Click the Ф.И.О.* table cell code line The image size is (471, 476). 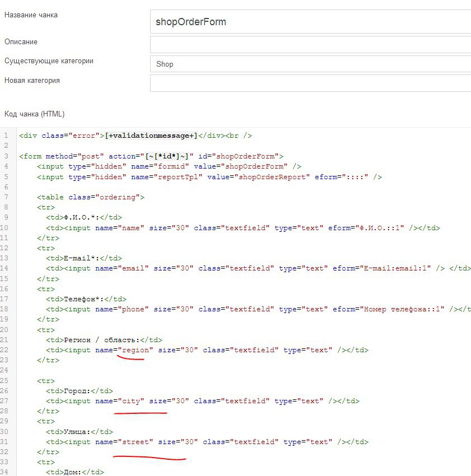coord(84,217)
